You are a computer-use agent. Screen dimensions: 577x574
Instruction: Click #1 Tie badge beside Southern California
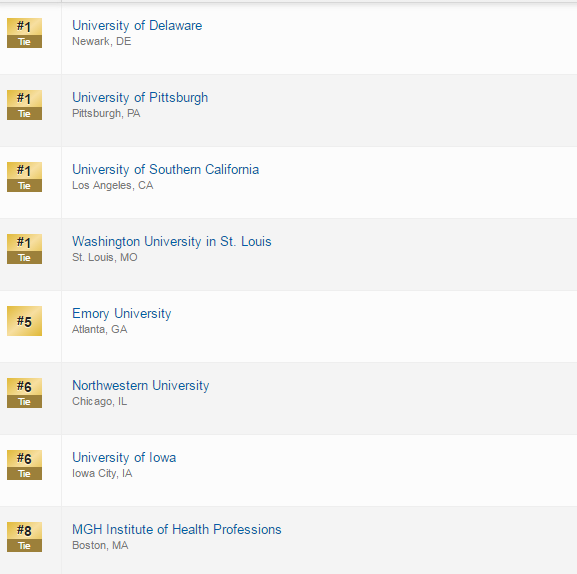coord(24,177)
